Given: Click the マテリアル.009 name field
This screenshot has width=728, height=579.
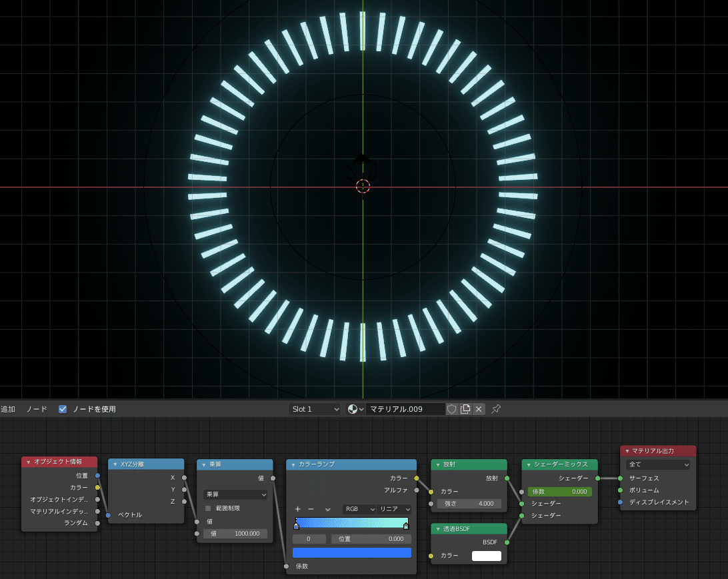Looking at the screenshot, I should click(405, 408).
